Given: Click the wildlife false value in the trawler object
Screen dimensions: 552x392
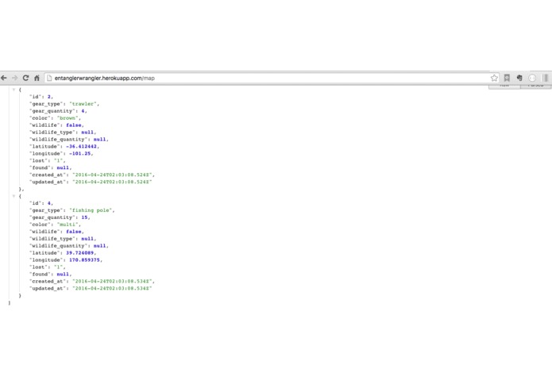Looking at the screenshot, I should point(74,125).
